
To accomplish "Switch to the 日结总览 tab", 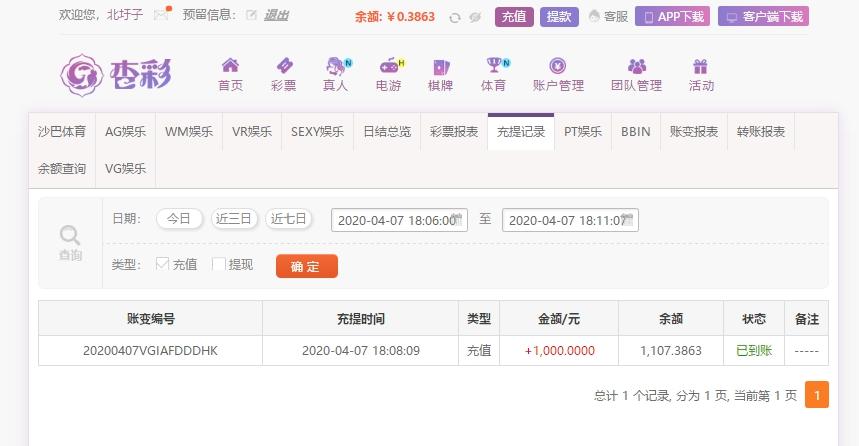I will [387, 132].
